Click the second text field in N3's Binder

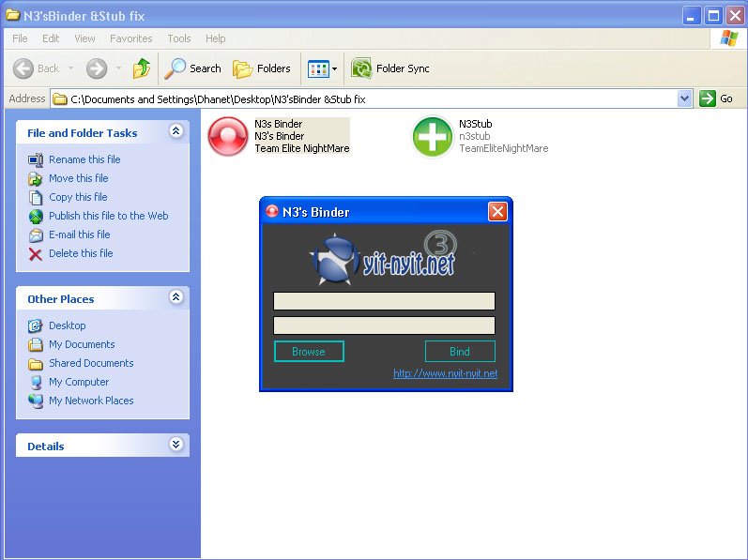pyautogui.click(x=384, y=325)
